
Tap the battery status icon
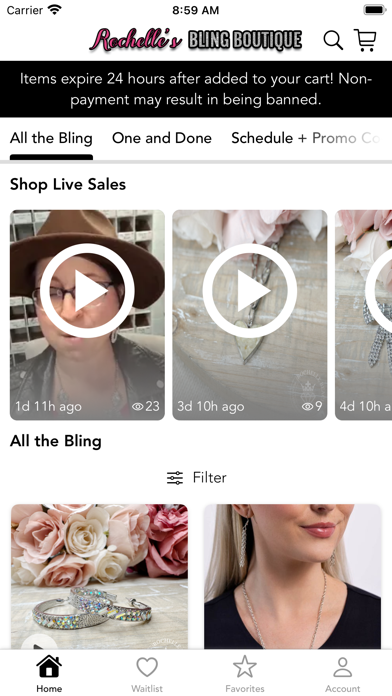pos(375,10)
